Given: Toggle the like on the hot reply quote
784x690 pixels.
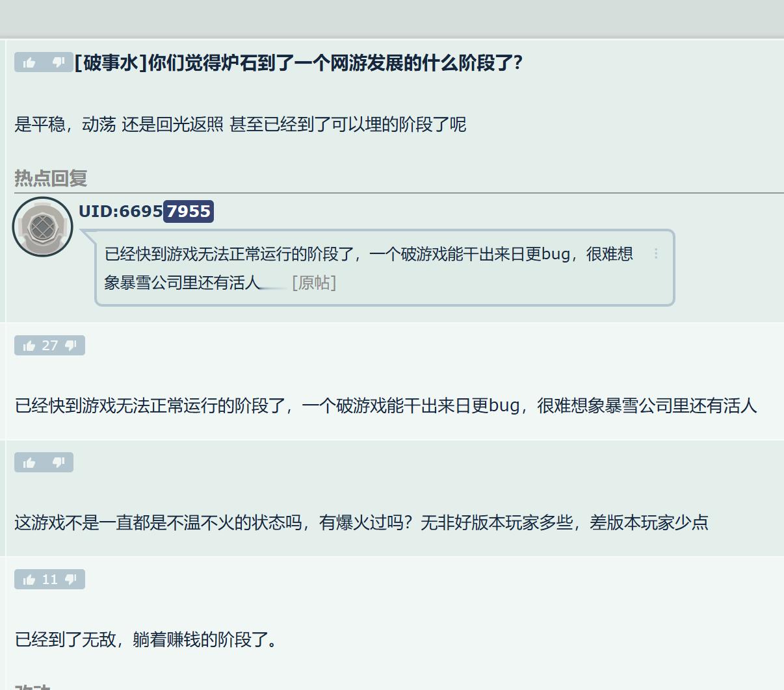Looking at the screenshot, I should pyautogui.click(x=30, y=345).
